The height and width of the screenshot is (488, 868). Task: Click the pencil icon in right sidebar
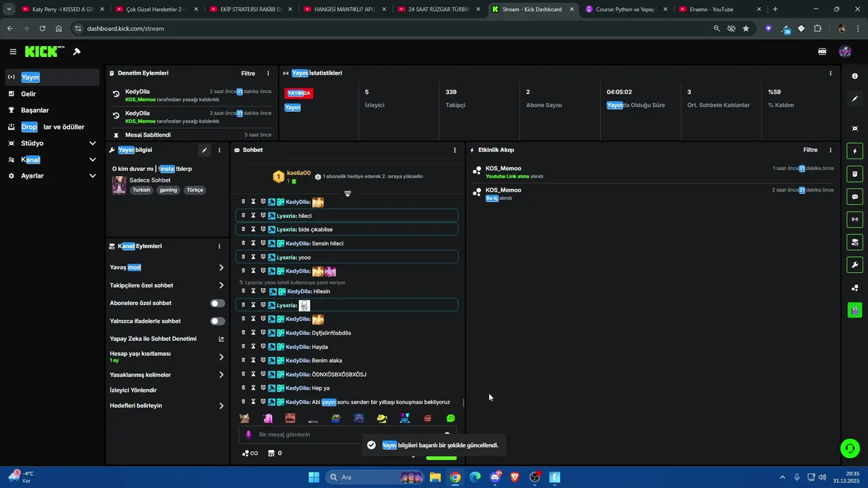pos(855,99)
